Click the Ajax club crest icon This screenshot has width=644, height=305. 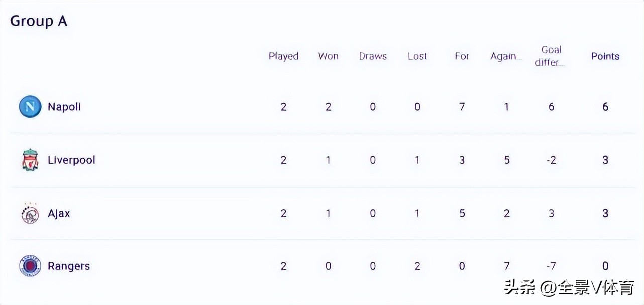[30, 214]
